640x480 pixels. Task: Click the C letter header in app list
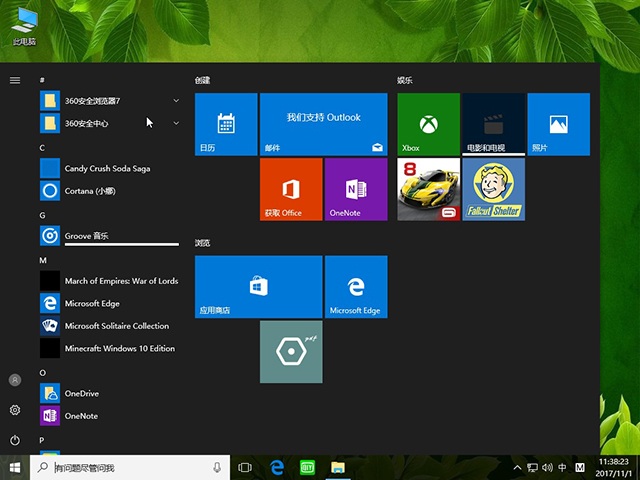click(42, 148)
